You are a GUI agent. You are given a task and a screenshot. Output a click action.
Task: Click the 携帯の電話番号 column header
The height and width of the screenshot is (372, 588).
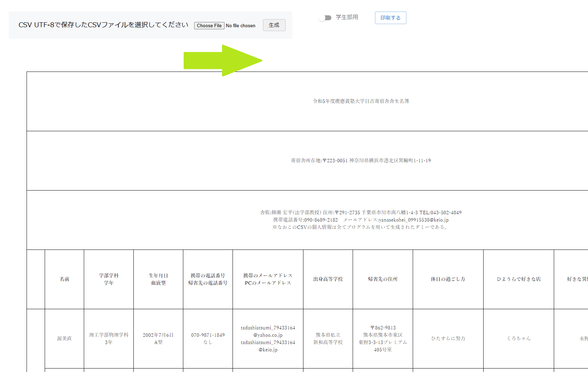(x=208, y=279)
